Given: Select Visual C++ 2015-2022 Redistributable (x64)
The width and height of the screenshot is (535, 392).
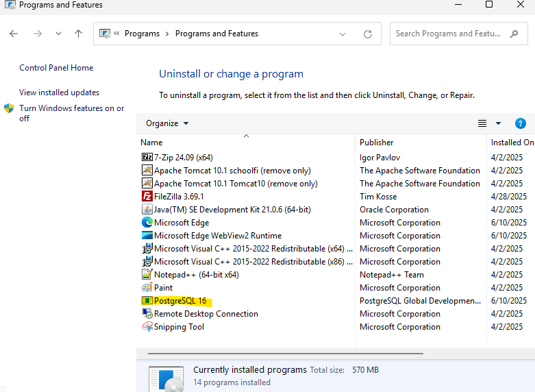Looking at the screenshot, I should pos(253,249).
